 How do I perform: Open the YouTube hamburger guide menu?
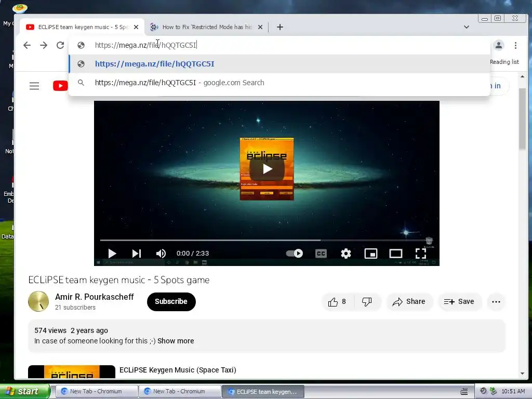pyautogui.click(x=34, y=86)
